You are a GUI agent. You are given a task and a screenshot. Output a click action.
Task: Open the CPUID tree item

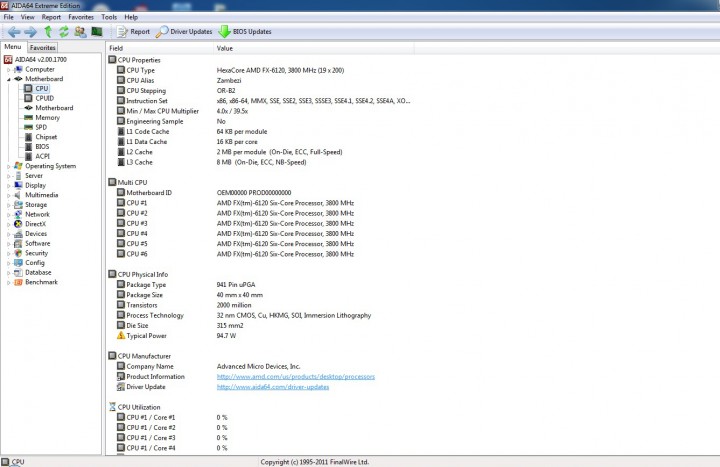39,98
